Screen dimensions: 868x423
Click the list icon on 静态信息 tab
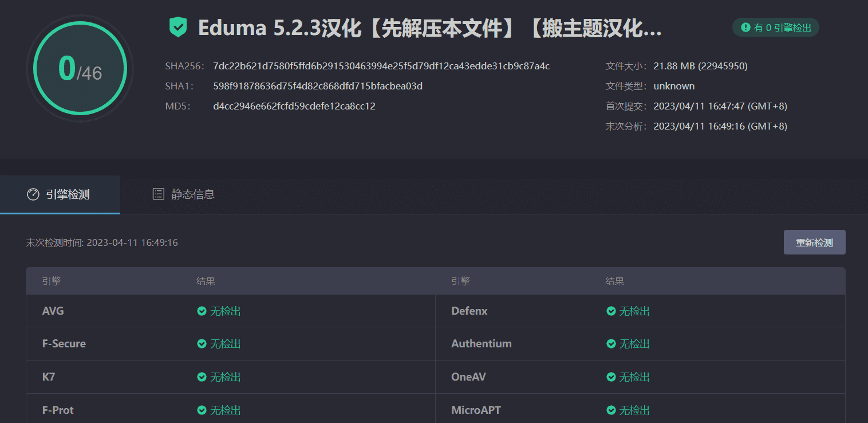pyautogui.click(x=159, y=194)
